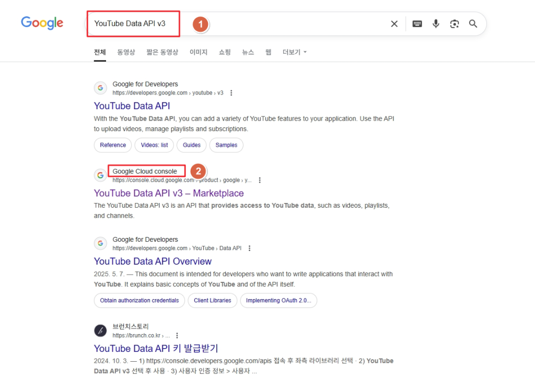Open three-dot menu for YouTube Data API result
Screen dimensions: 535x392
(x=231, y=93)
